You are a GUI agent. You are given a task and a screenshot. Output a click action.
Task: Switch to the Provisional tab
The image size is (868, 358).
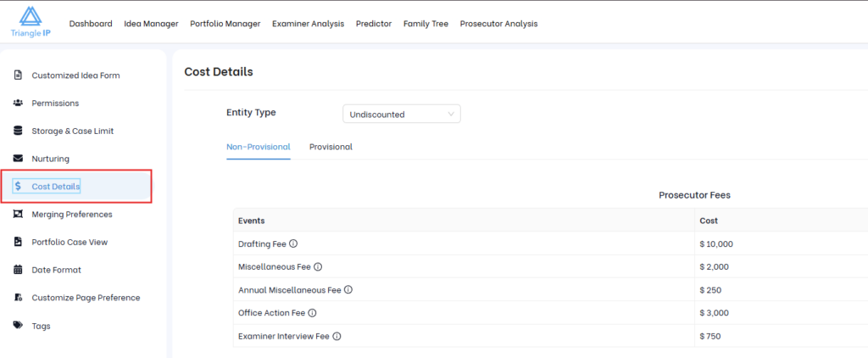coord(331,147)
